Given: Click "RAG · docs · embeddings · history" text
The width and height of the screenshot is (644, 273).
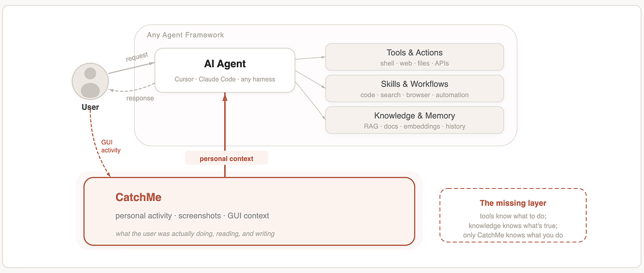Looking at the screenshot, I should [x=414, y=126].
